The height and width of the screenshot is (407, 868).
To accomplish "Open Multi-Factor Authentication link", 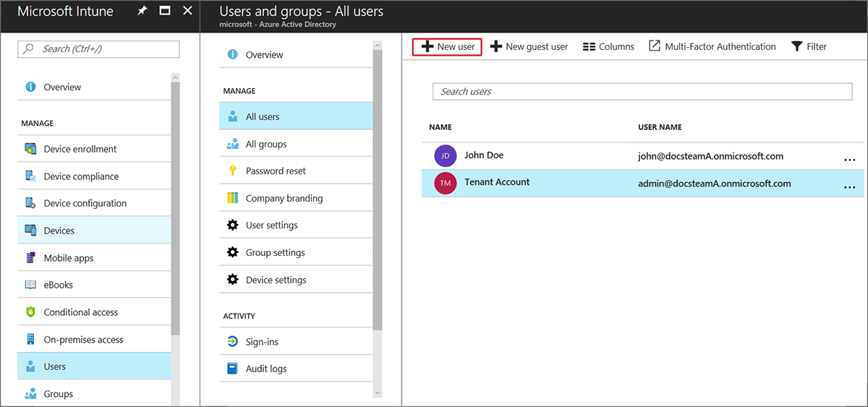I will click(x=712, y=46).
